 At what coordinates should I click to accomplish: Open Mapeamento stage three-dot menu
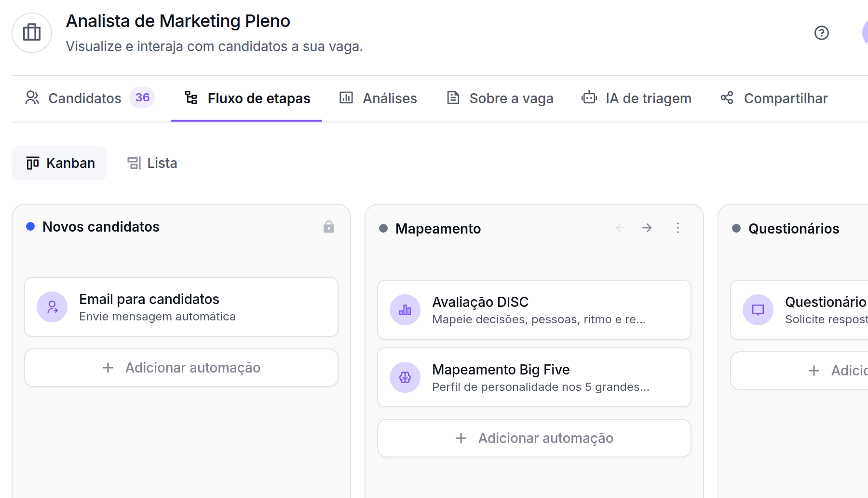point(678,228)
